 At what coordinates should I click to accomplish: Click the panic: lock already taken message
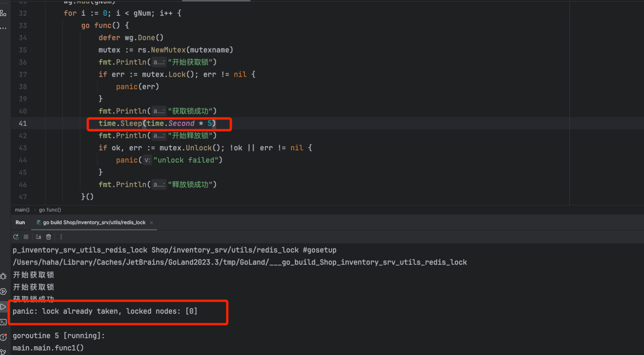click(105, 311)
